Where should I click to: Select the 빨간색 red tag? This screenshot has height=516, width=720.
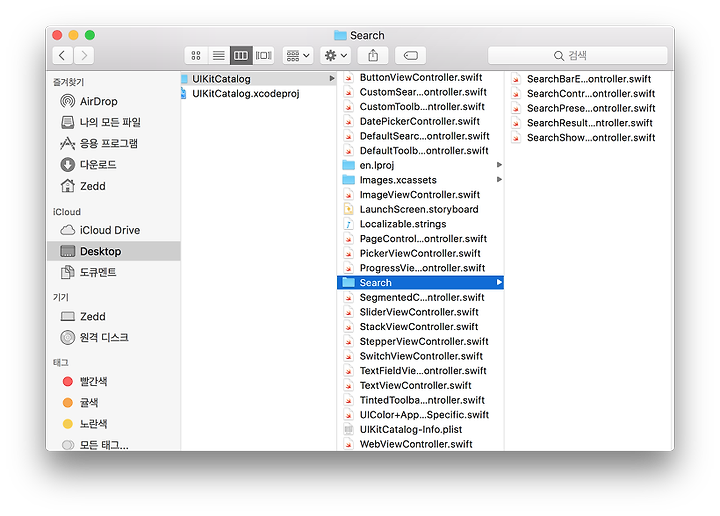(x=113, y=381)
